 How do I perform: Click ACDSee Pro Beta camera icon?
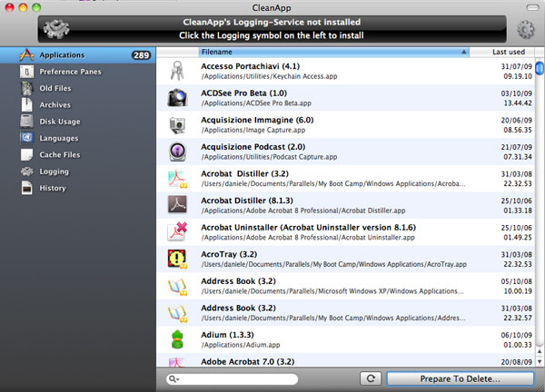(x=177, y=98)
